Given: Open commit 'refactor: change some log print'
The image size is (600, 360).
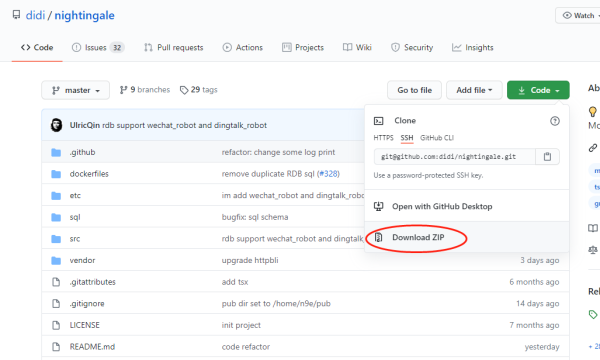Looking at the screenshot, I should click(x=278, y=152).
